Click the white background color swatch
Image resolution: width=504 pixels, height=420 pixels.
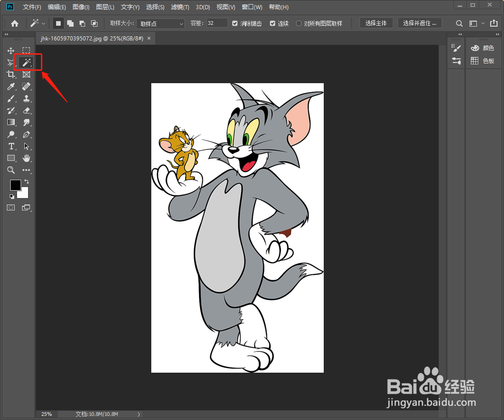[24, 193]
